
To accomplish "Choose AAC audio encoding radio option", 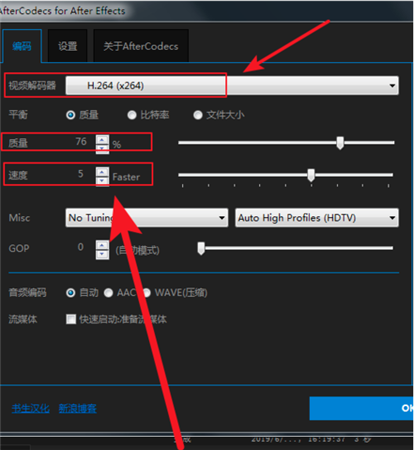I will tap(108, 293).
